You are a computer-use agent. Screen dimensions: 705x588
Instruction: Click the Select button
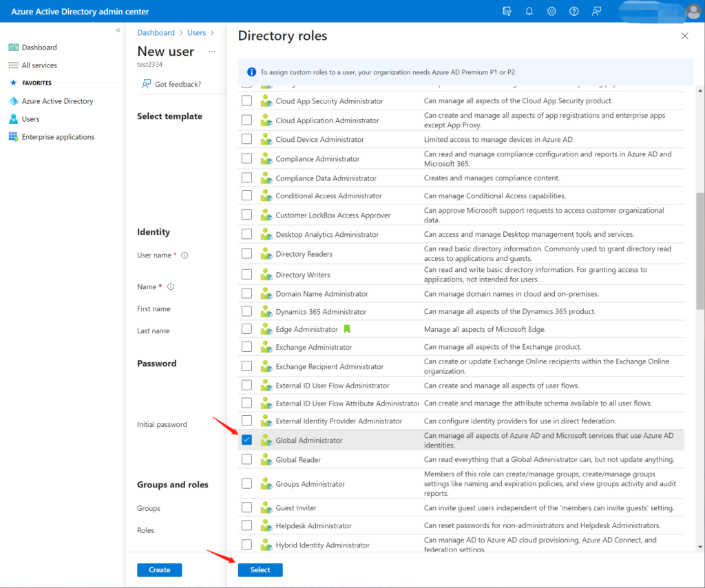(x=260, y=570)
